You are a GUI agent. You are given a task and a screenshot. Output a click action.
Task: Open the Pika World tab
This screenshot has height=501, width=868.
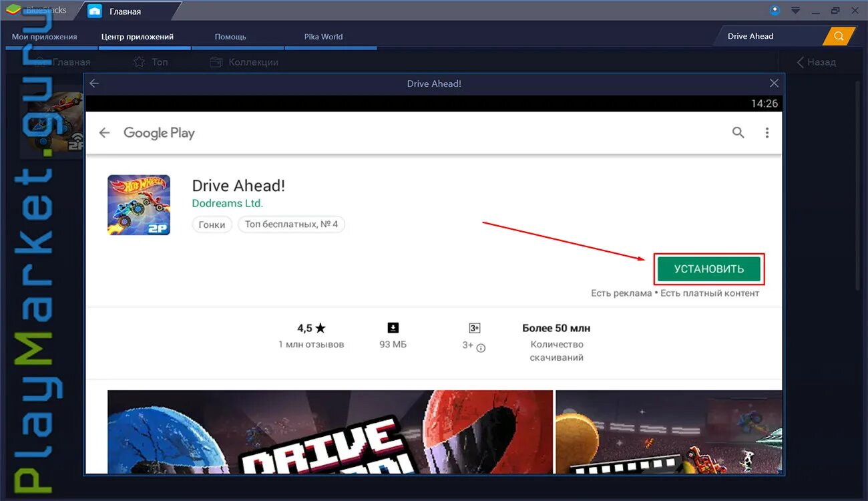pos(323,37)
